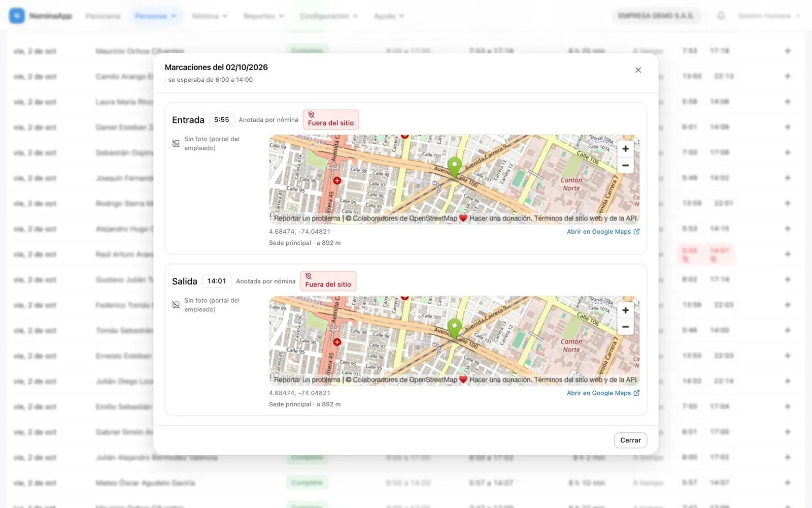Viewport: 812px width, 508px height.
Task: Open the Personas menu in the navbar
Action: 156,16
